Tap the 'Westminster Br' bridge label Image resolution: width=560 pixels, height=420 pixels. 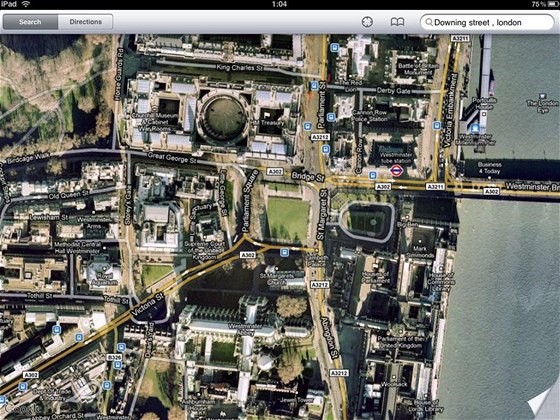tap(532, 186)
